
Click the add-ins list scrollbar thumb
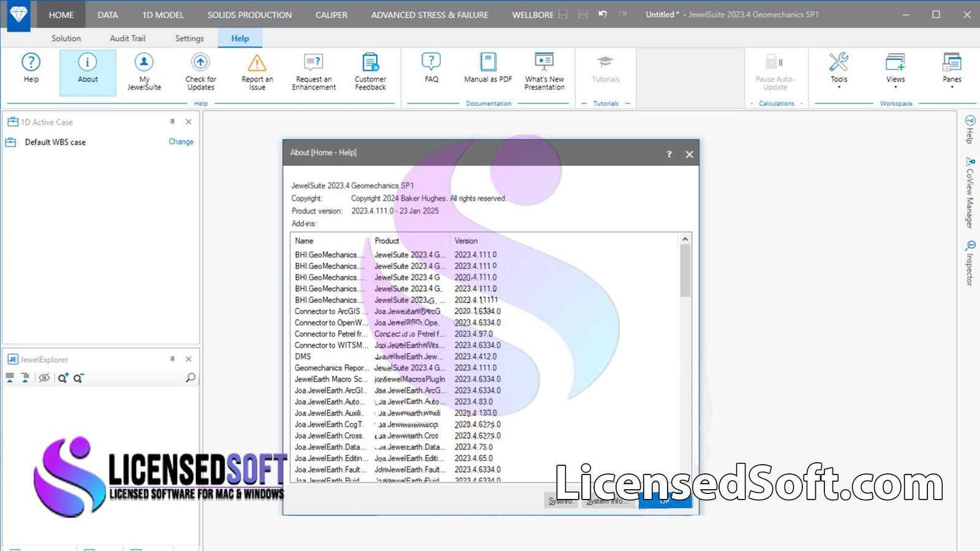click(x=685, y=271)
